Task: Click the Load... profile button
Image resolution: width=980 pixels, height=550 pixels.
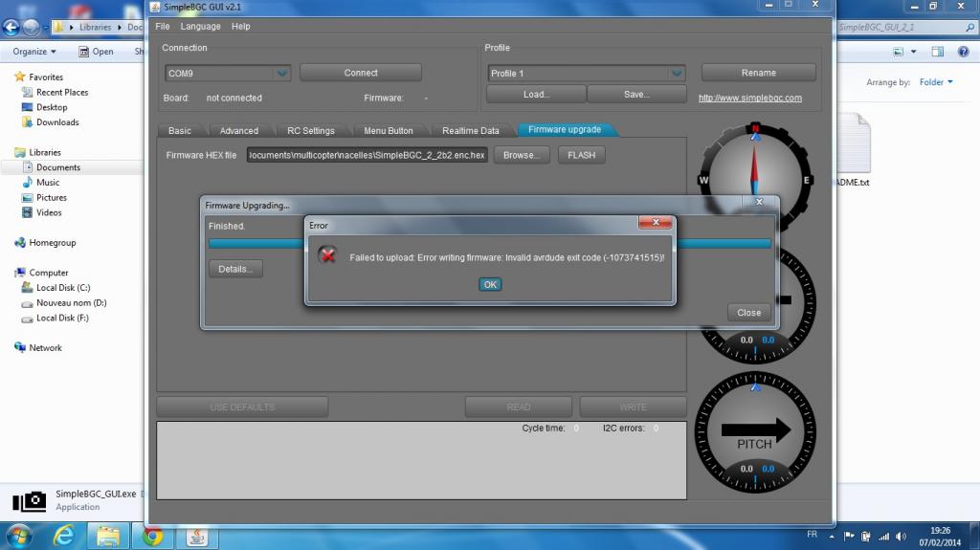Action: [536, 94]
